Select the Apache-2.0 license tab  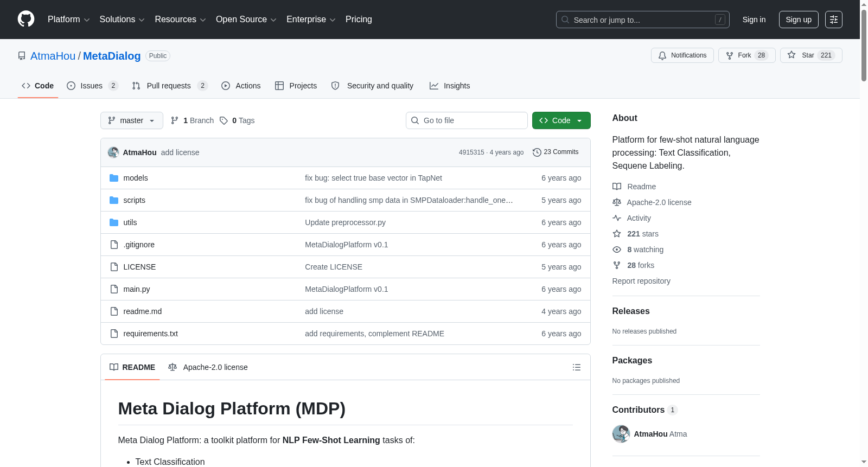click(x=208, y=367)
